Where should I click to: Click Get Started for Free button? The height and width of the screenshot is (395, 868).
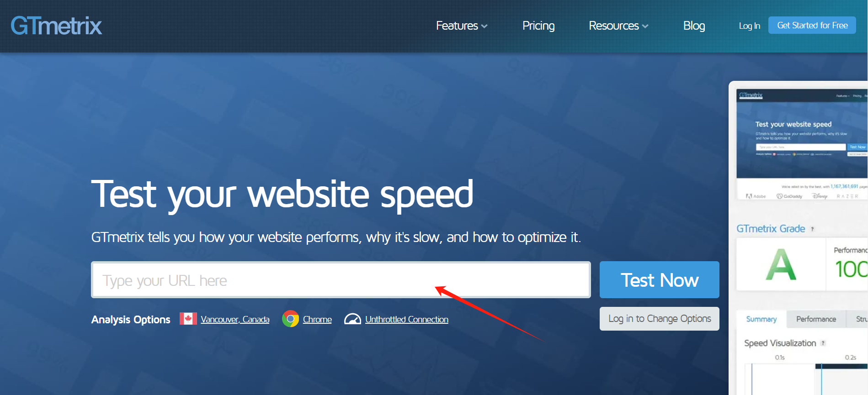[x=812, y=25]
